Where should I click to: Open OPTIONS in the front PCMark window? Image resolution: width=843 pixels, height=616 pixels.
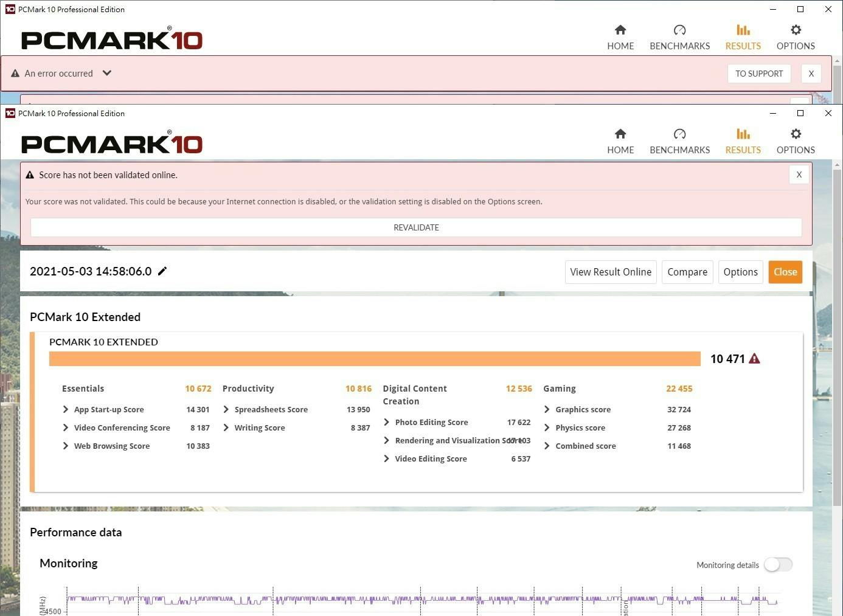pos(796,141)
